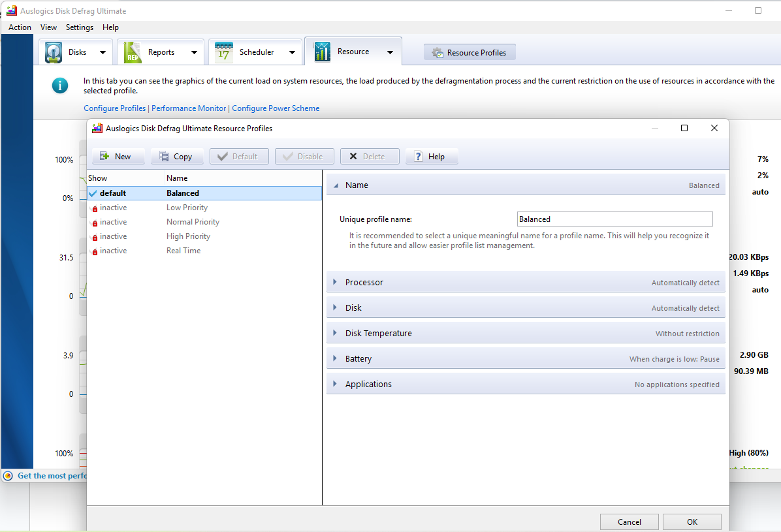Click the Disks tab icon
The height and width of the screenshot is (532, 781).
[x=54, y=52]
